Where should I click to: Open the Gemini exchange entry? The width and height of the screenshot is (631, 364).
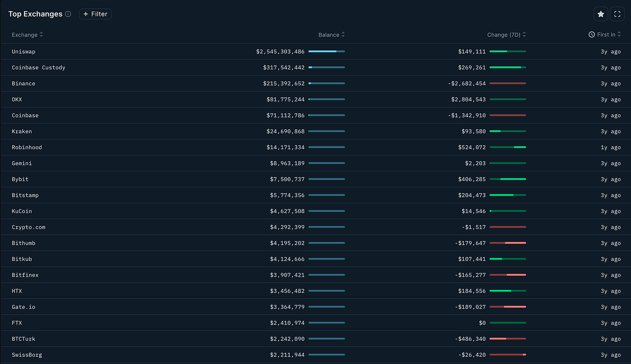point(22,163)
